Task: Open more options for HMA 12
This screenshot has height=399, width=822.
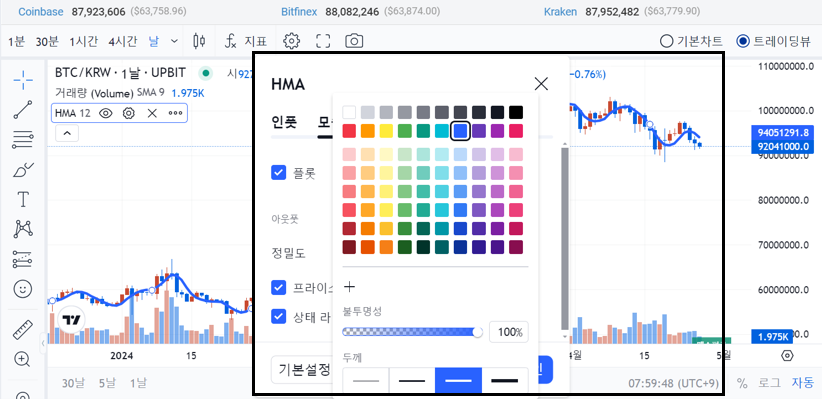Action: pos(175,113)
